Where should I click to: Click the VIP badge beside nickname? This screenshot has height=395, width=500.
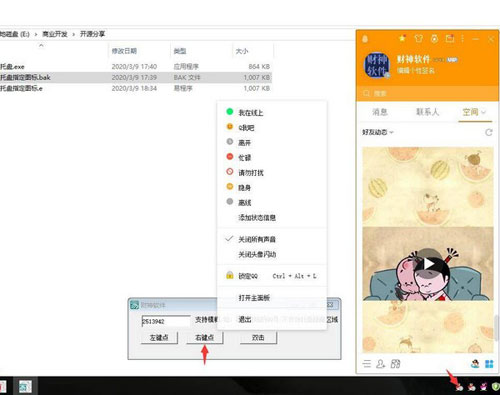[x=452, y=60]
